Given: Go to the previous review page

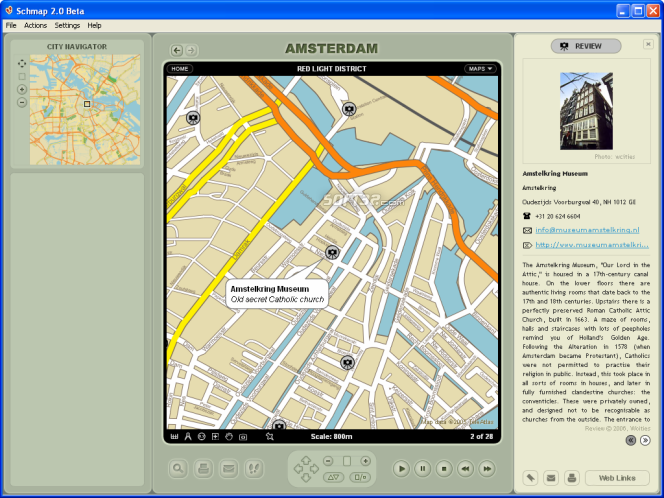Looking at the screenshot, I should [x=631, y=440].
